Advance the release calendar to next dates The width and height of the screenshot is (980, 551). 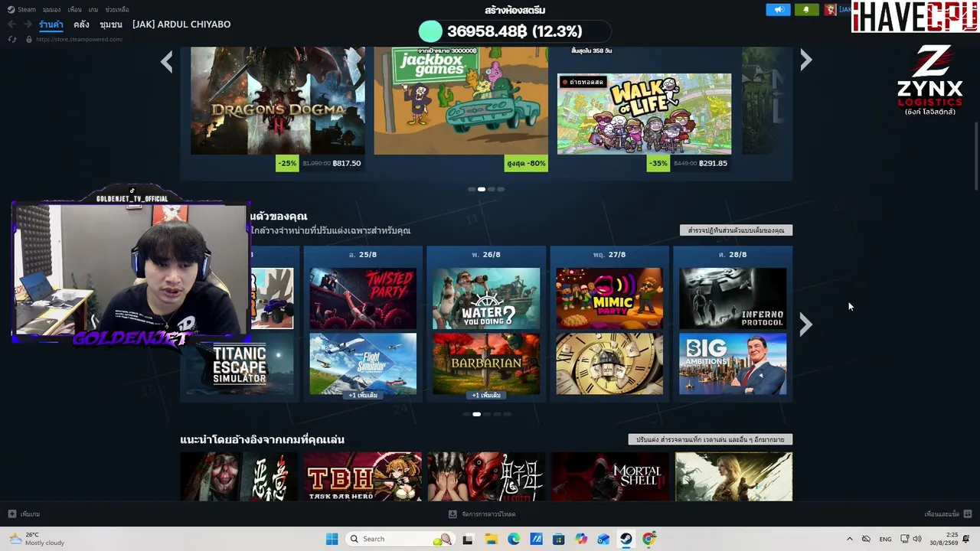click(805, 324)
